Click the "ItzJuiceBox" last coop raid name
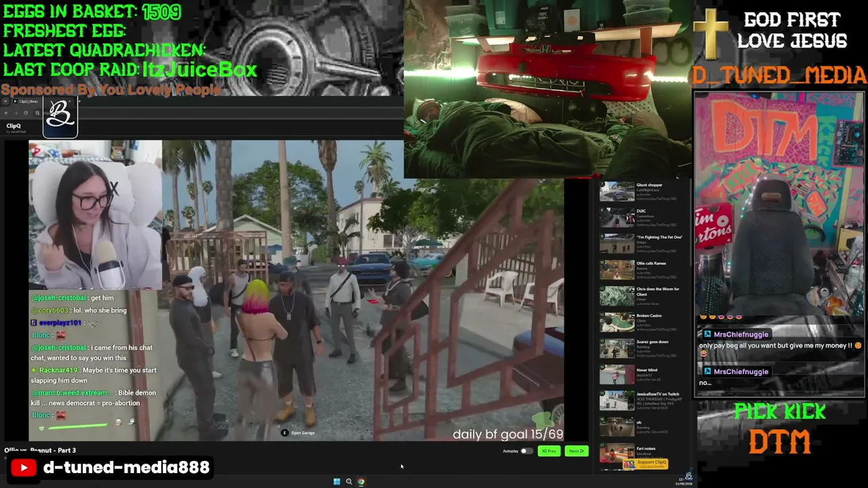 tap(199, 69)
